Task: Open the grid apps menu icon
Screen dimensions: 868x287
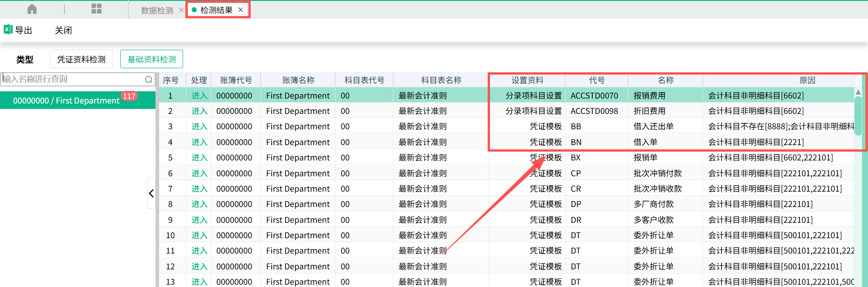Action: point(96,9)
